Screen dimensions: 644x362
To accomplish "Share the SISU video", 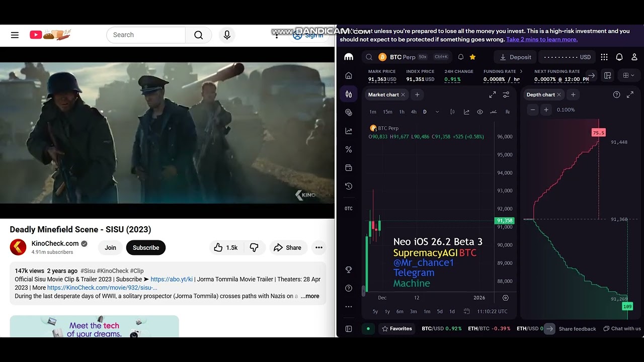I will (x=288, y=247).
